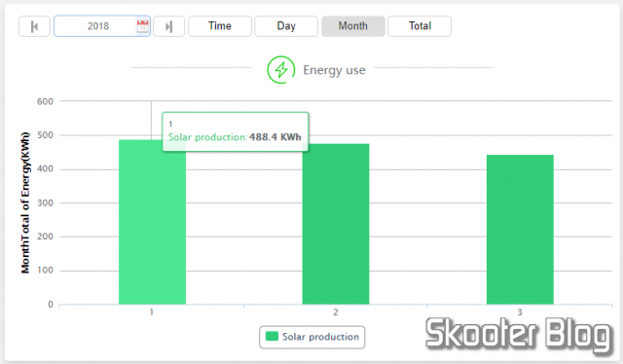Select the month 1 bar
623x364 pixels.
[x=152, y=222]
